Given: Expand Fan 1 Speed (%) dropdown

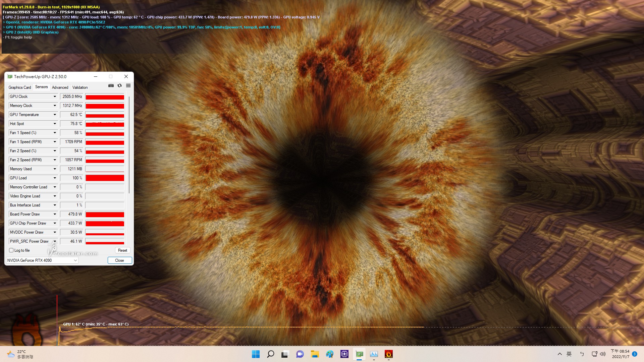Looking at the screenshot, I should point(55,133).
